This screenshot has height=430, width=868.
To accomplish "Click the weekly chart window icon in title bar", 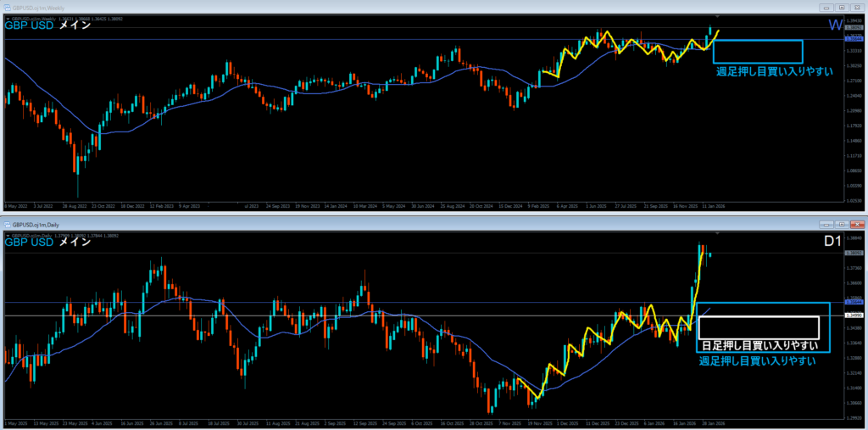I will pos(7,6).
